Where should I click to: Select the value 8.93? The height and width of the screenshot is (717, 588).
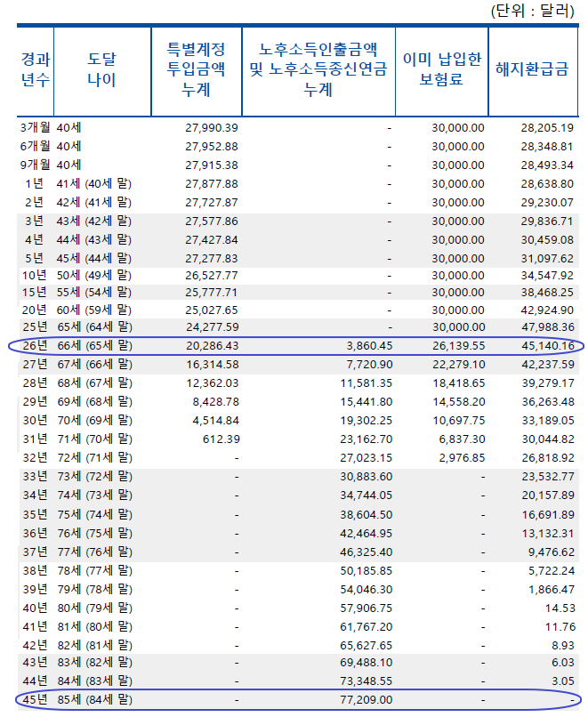click(x=563, y=646)
